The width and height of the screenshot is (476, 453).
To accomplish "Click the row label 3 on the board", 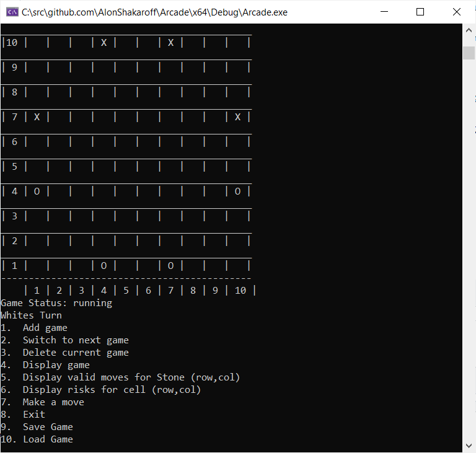I will (x=15, y=216).
